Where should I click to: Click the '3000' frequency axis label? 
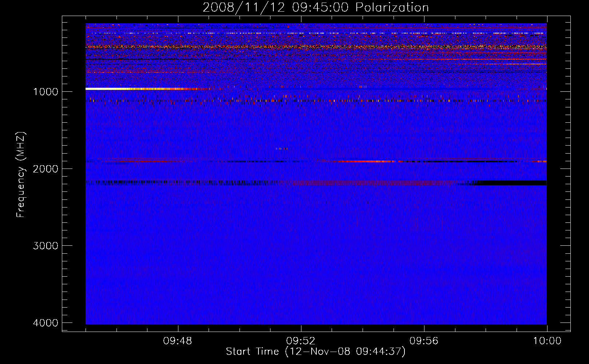[46, 246]
